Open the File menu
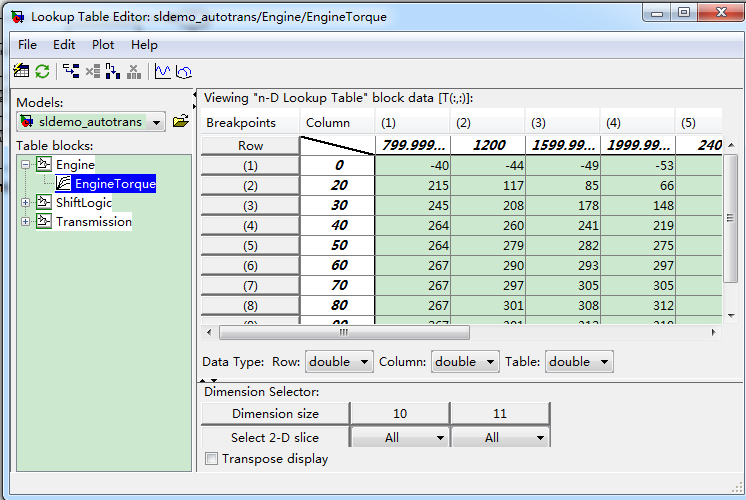 pos(27,45)
